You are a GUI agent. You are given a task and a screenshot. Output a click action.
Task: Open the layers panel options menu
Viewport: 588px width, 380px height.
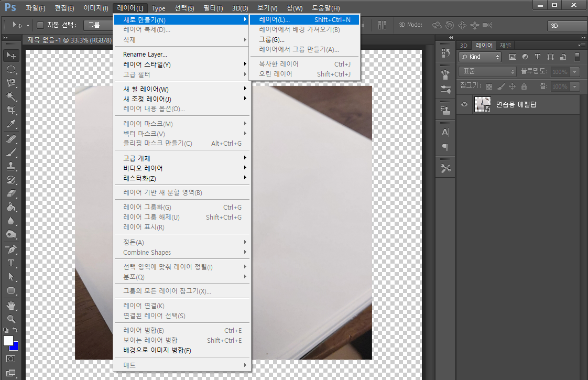click(582, 46)
